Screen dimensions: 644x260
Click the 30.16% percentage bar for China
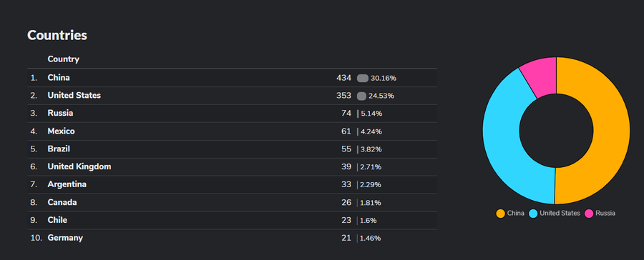[x=363, y=79]
